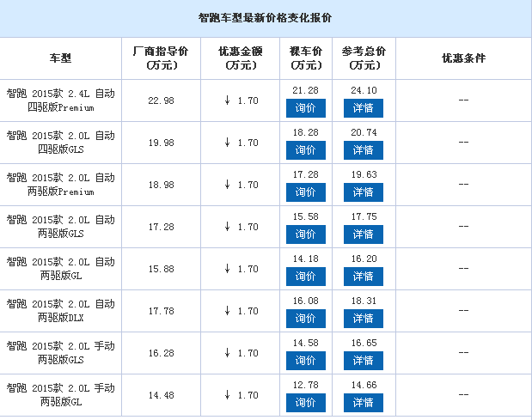Select the 2.0L 自动两驱版DLX model name

coord(61,311)
